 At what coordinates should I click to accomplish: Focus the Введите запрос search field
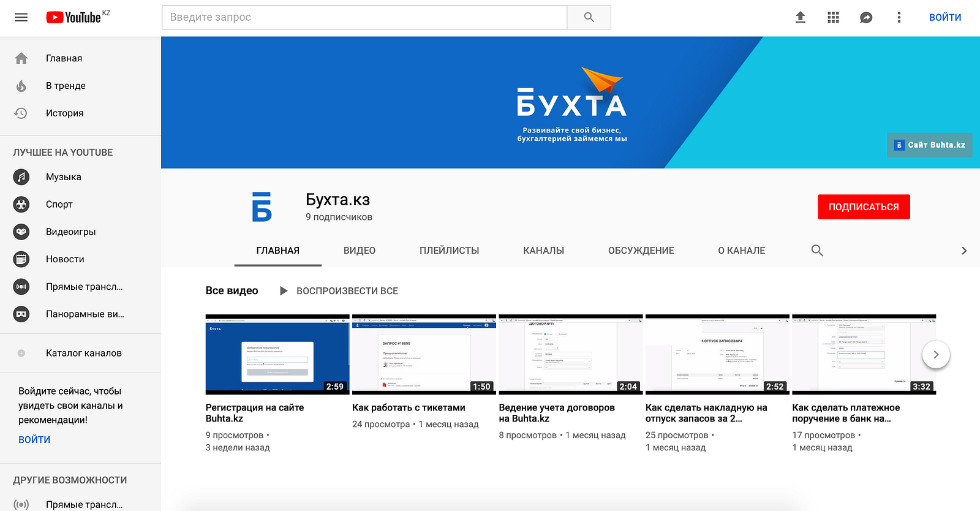[x=364, y=17]
